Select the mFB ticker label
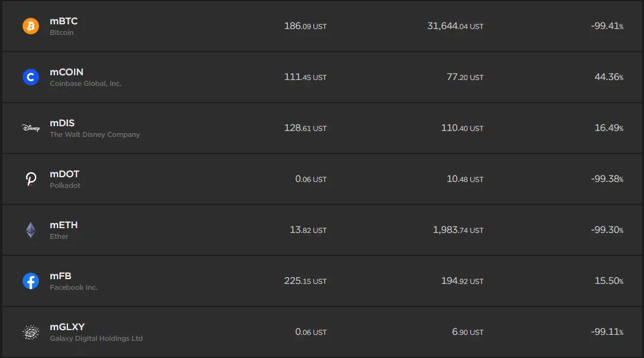The height and width of the screenshot is (358, 644). point(60,276)
